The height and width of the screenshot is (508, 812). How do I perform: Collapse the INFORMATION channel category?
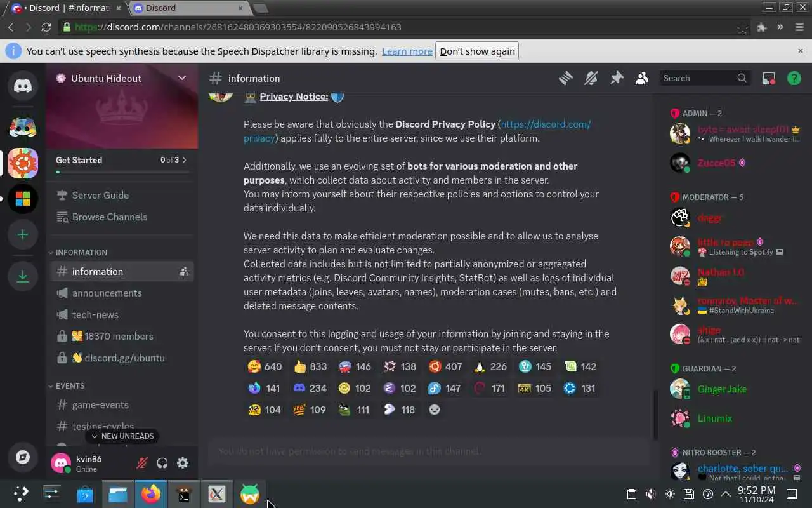[77, 252]
